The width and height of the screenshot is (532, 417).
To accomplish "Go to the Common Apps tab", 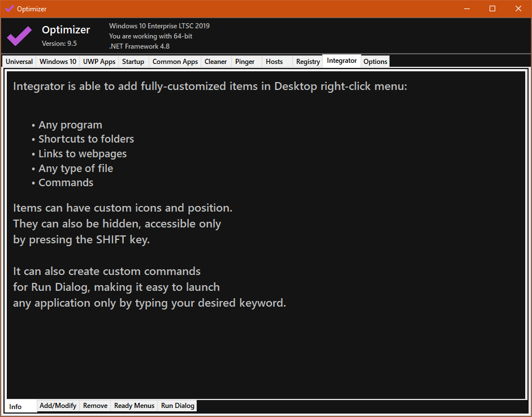I will tap(175, 62).
